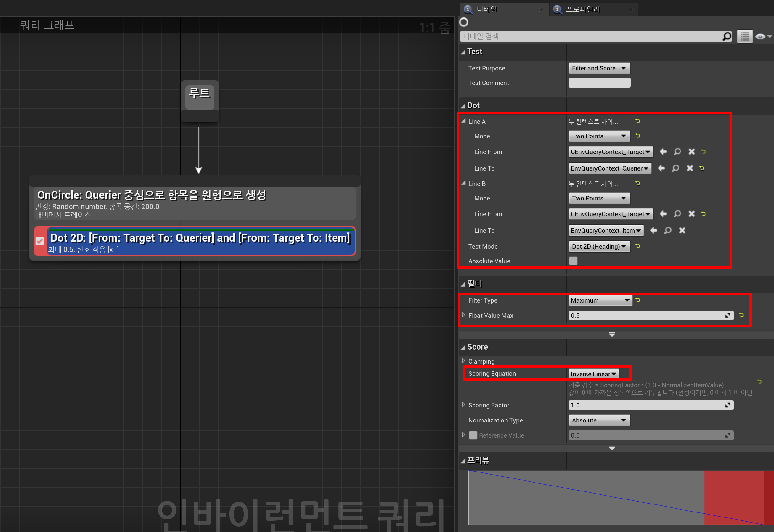774x532 pixels.
Task: Toggle the Absolute Value checkbox
Action: pos(573,261)
